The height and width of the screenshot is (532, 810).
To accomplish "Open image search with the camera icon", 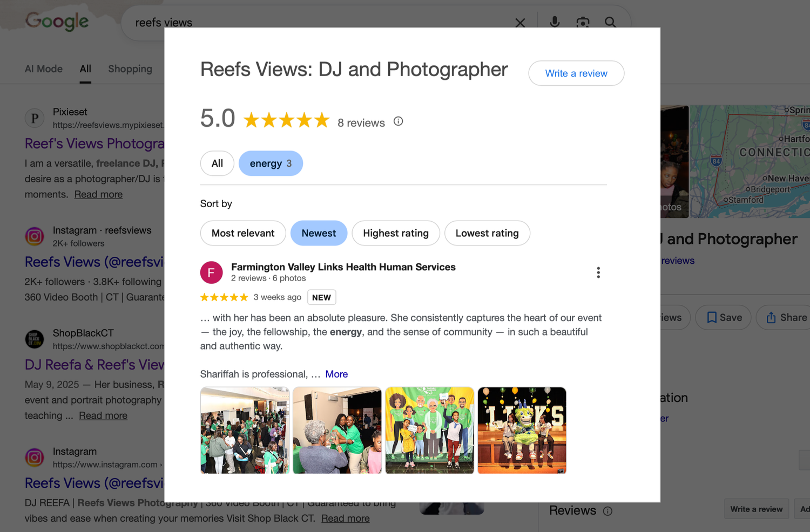I will [583, 22].
